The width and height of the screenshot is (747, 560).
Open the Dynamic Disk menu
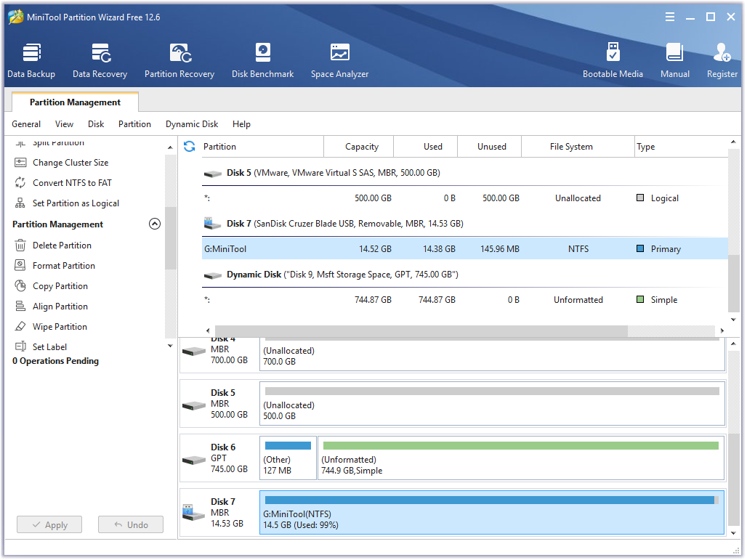191,124
